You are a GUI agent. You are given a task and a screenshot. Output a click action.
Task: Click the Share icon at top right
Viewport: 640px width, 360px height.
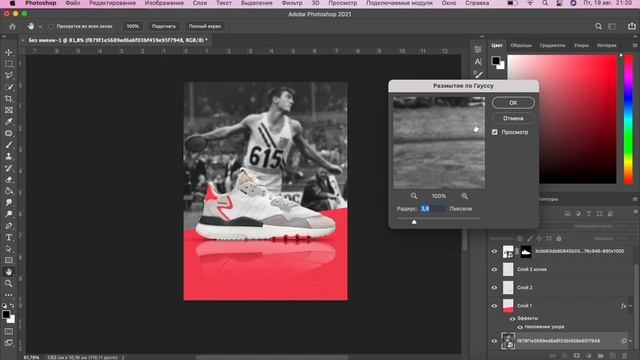pos(632,26)
